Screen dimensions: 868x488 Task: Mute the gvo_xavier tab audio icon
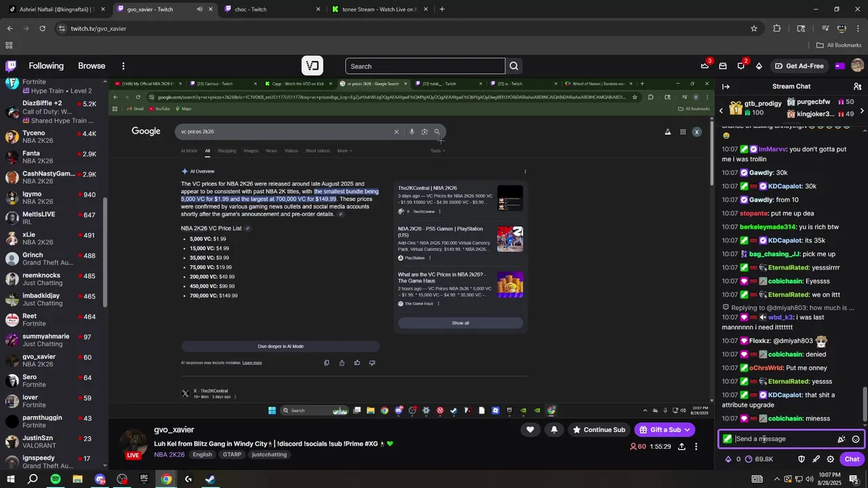click(199, 9)
